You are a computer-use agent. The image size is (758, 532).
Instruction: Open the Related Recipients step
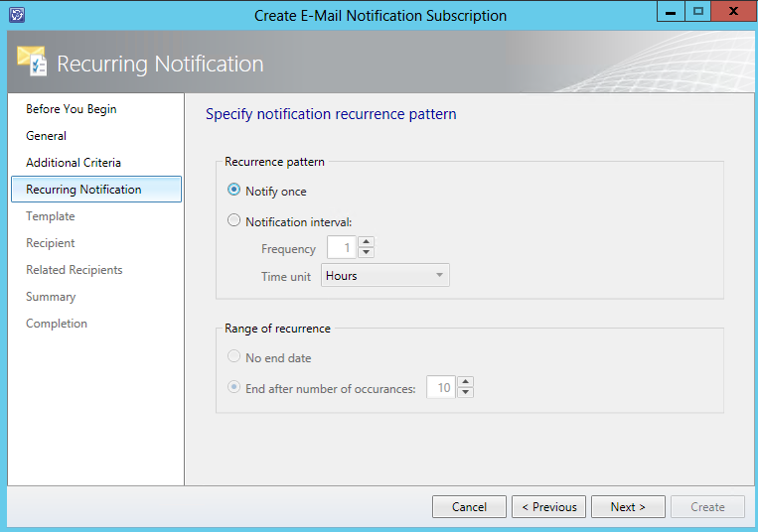coord(74,270)
